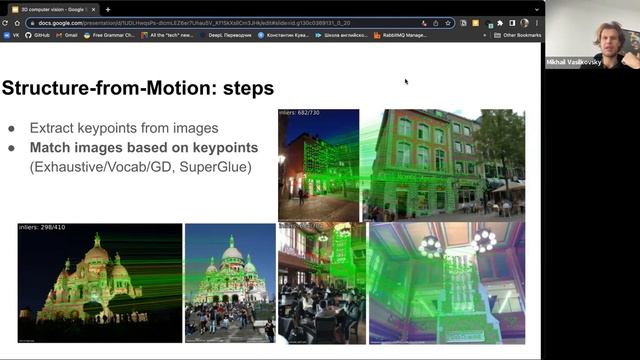The image size is (640, 360).
Task: Expand the tab search chevron
Action: click(536, 9)
